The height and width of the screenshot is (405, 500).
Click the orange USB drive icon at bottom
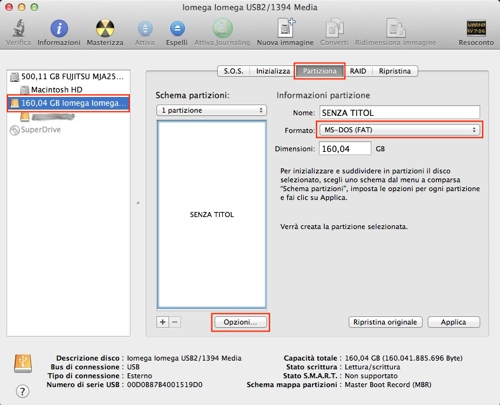(23, 363)
